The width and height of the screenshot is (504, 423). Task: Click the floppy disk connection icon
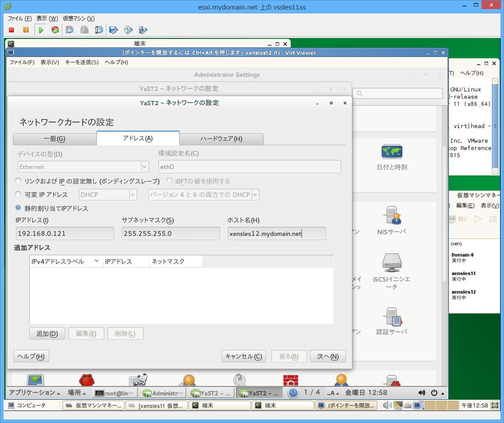click(113, 30)
